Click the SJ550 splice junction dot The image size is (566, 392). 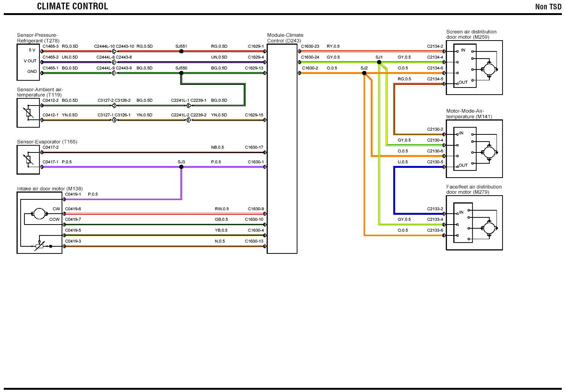pos(181,73)
